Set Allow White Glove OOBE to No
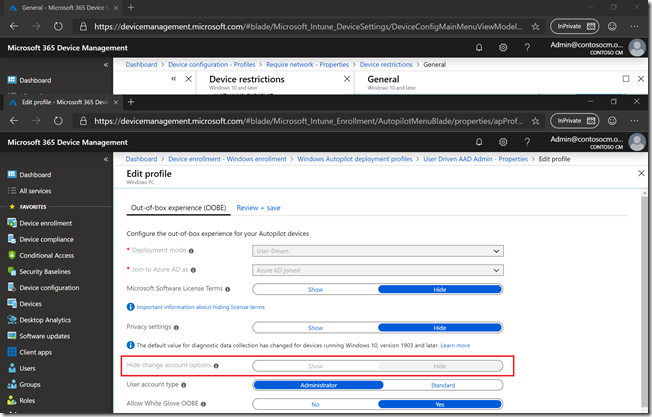The width and height of the screenshot is (652, 417). coord(315,403)
